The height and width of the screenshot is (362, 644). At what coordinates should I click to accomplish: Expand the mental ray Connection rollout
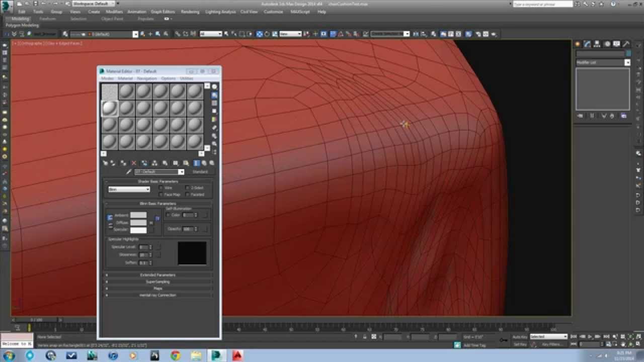158,295
